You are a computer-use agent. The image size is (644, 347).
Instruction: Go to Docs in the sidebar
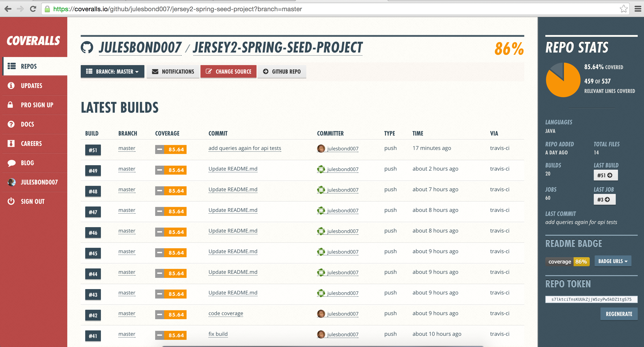point(27,124)
